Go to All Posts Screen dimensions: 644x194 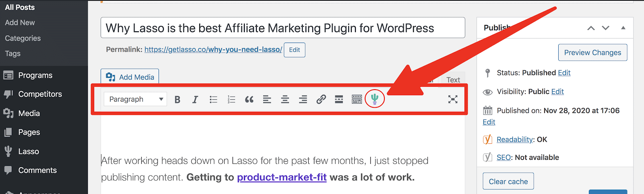click(20, 7)
